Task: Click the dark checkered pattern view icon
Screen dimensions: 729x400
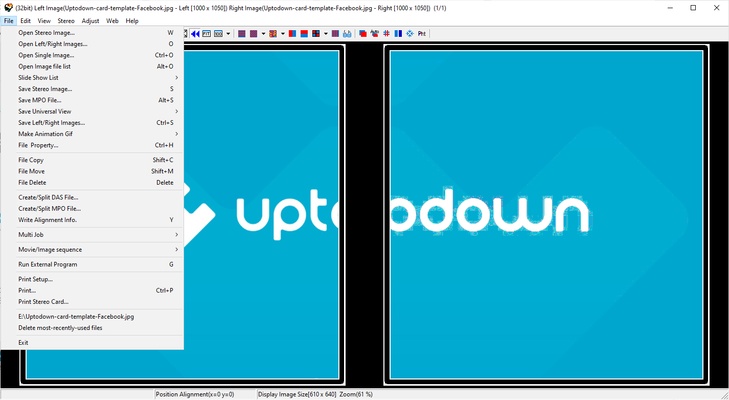Action: click(x=316, y=33)
